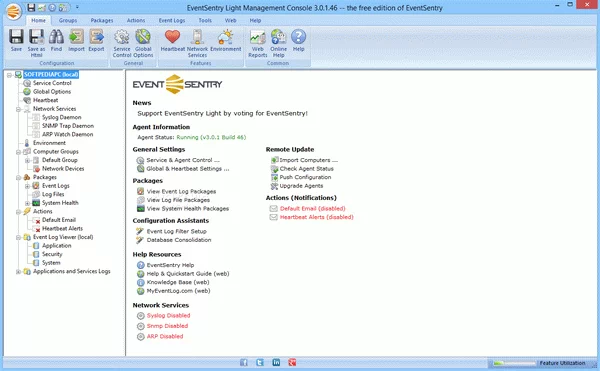The width and height of the screenshot is (600, 371).
Task: Click the EventSentry application orb
Action: 13,11
